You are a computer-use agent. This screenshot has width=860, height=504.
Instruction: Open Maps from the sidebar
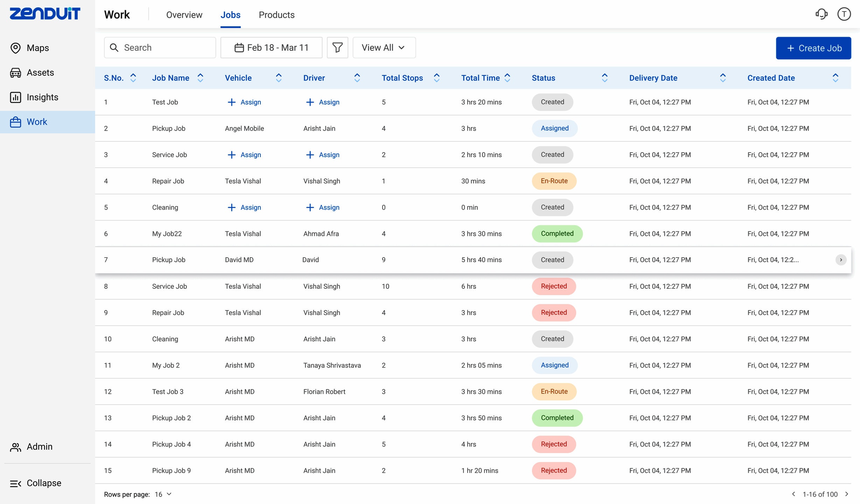38,48
